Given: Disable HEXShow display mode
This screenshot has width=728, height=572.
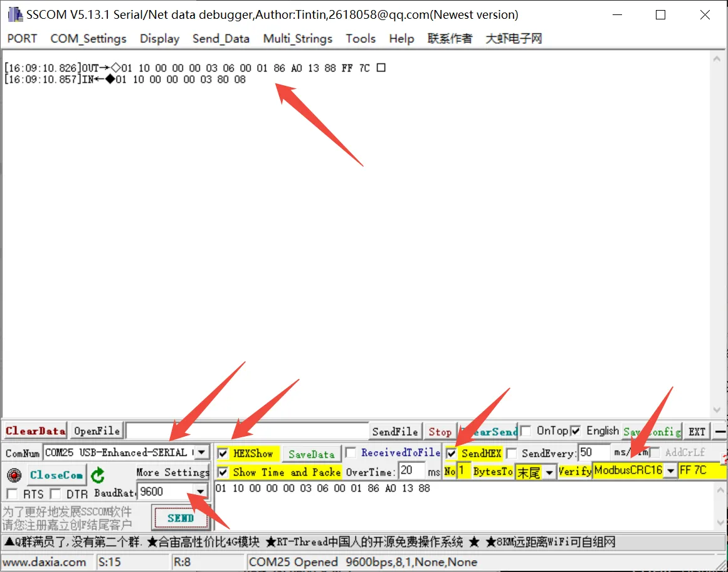Looking at the screenshot, I should (x=224, y=453).
